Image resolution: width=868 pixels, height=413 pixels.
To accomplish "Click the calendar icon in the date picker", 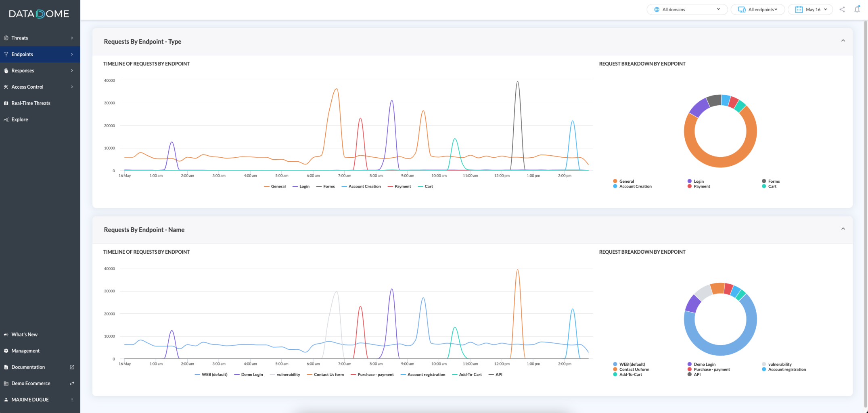I will (799, 9).
